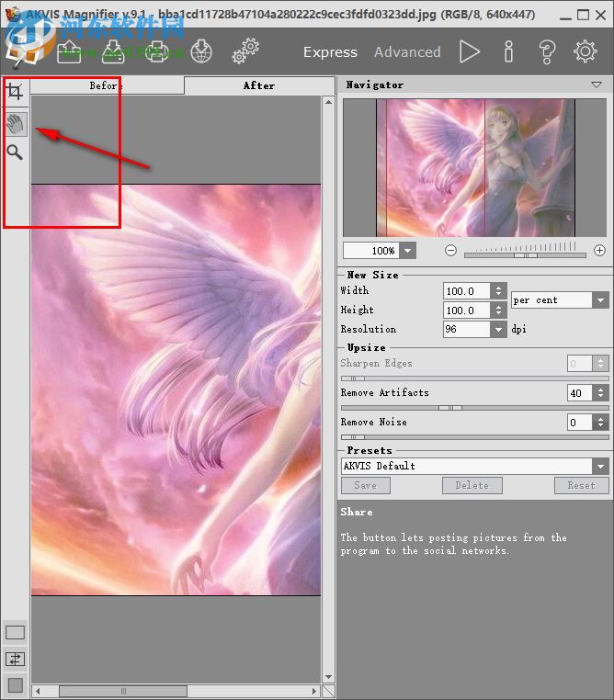Increase Remove Noise value stepper

click(600, 418)
